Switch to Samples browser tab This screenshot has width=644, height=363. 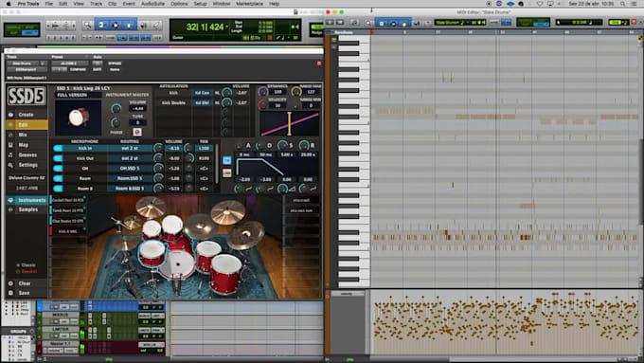point(27,209)
